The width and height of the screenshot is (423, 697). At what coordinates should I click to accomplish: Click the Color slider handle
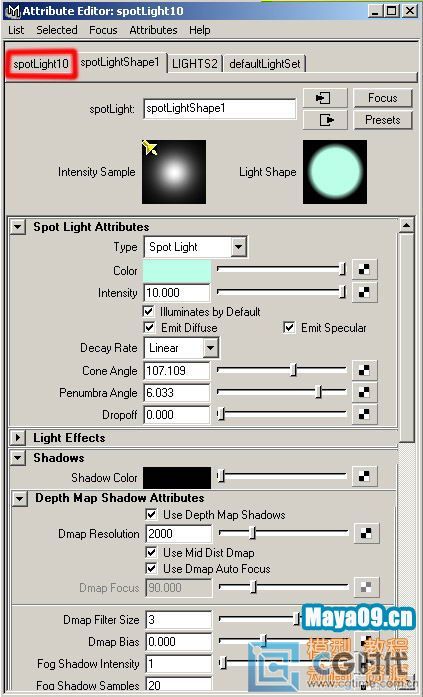(x=342, y=269)
